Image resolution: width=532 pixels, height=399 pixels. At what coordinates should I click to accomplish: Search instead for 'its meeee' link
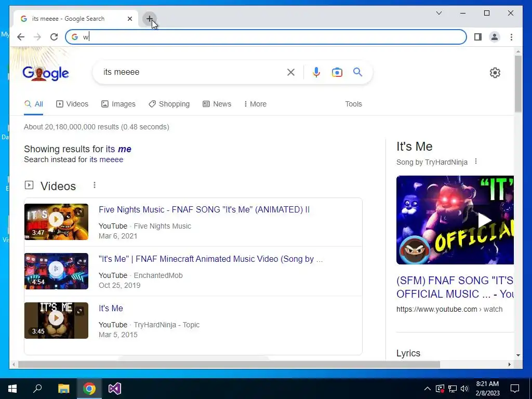click(106, 159)
